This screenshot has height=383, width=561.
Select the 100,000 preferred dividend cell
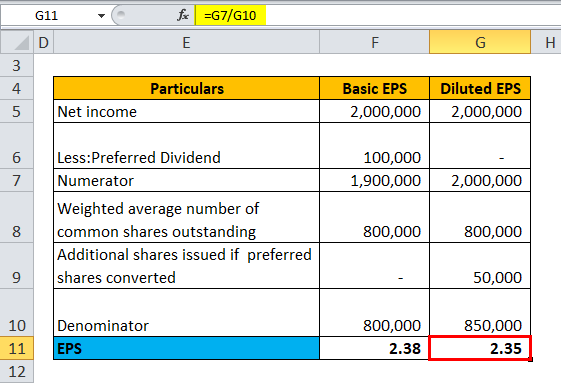374,146
